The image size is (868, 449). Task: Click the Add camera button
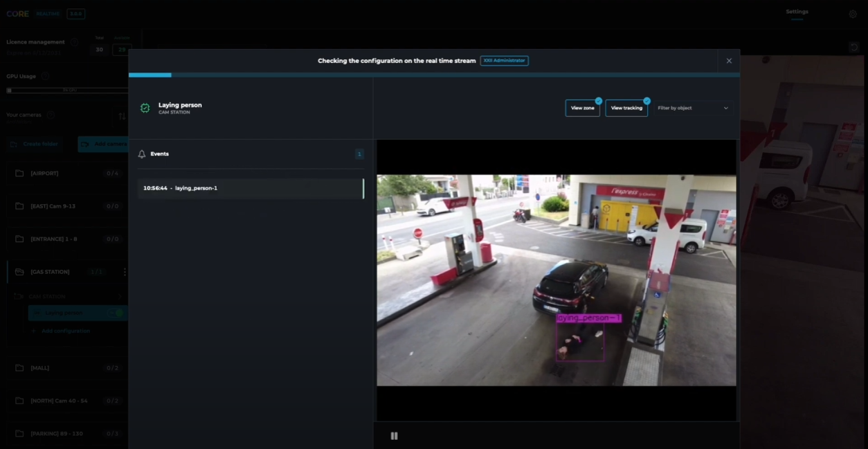(x=104, y=144)
